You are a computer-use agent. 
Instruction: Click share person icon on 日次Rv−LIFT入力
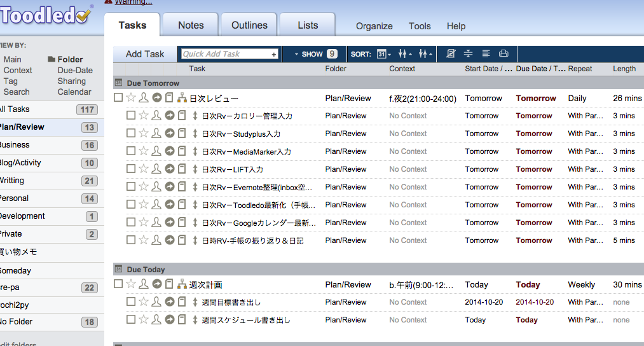156,169
